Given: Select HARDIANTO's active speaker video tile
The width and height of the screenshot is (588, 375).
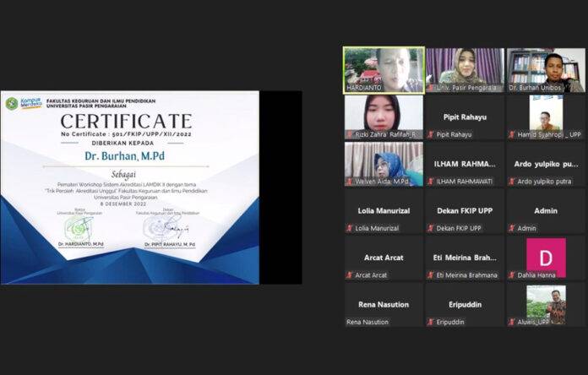Looking at the screenshot, I should coord(383,66).
